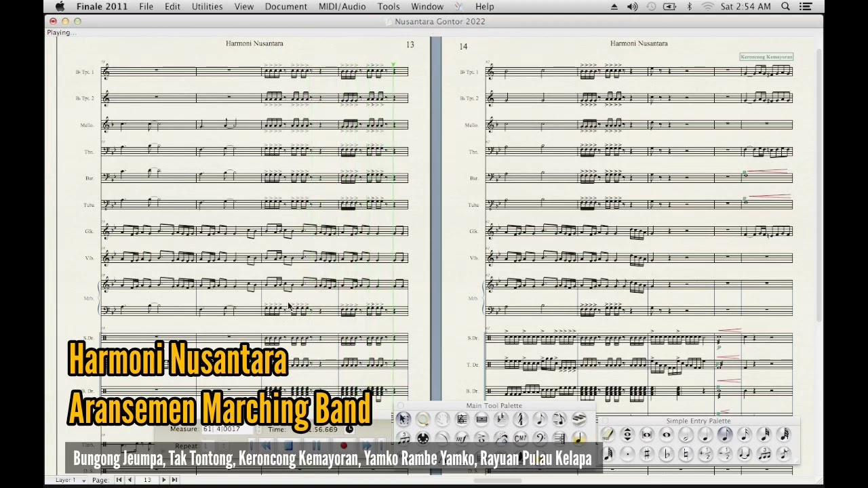Select the Repeat tool
This screenshot has width=868, height=488.
tap(559, 439)
